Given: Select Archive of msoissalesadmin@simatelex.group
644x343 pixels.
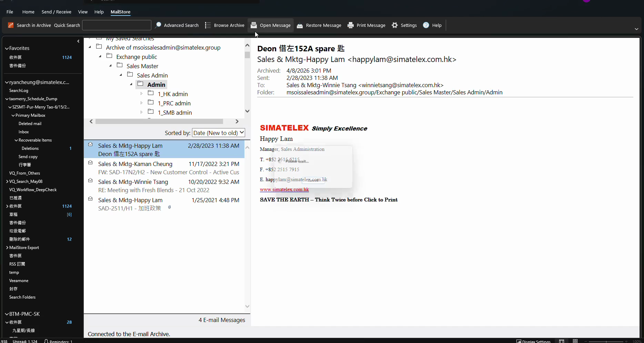Looking at the screenshot, I should [163, 48].
